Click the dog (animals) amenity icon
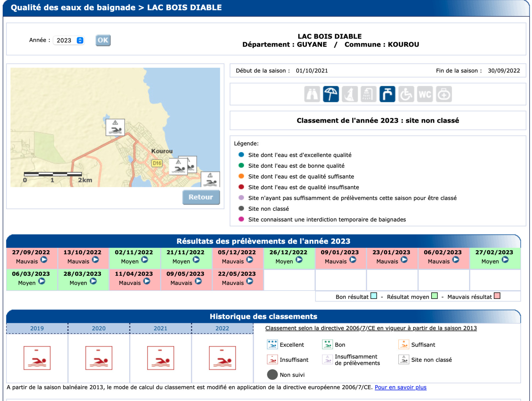532x401 pixels. (x=349, y=94)
